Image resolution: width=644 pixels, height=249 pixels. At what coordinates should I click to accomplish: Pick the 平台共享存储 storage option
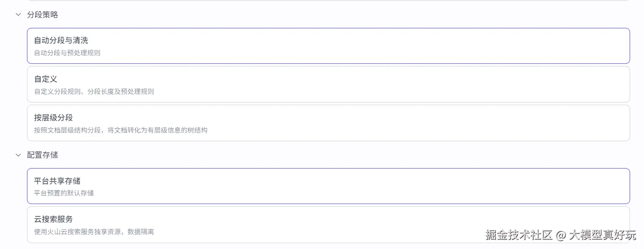[x=328, y=186]
